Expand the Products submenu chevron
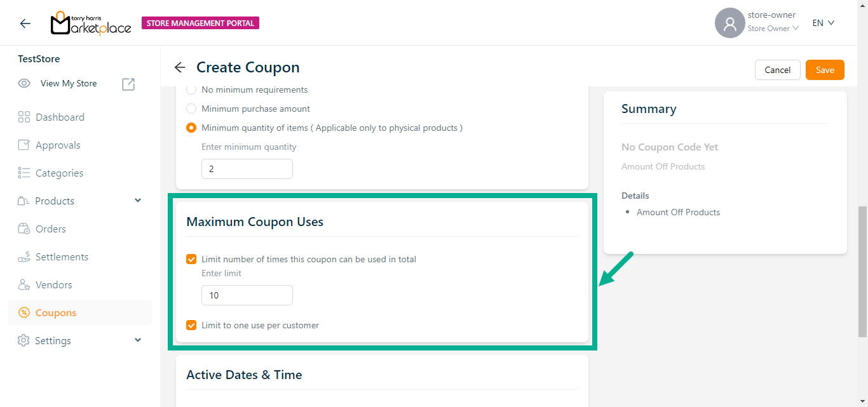 138,201
